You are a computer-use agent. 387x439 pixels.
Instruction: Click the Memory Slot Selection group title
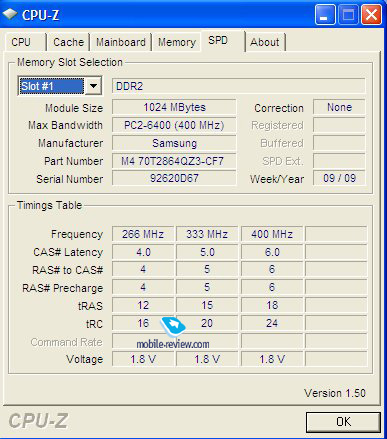tap(70, 62)
